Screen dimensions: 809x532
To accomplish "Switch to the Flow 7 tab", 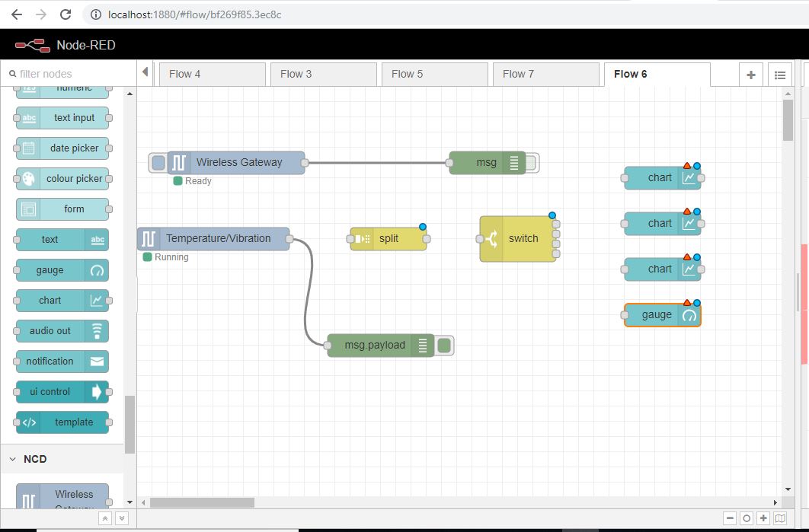I will click(545, 74).
